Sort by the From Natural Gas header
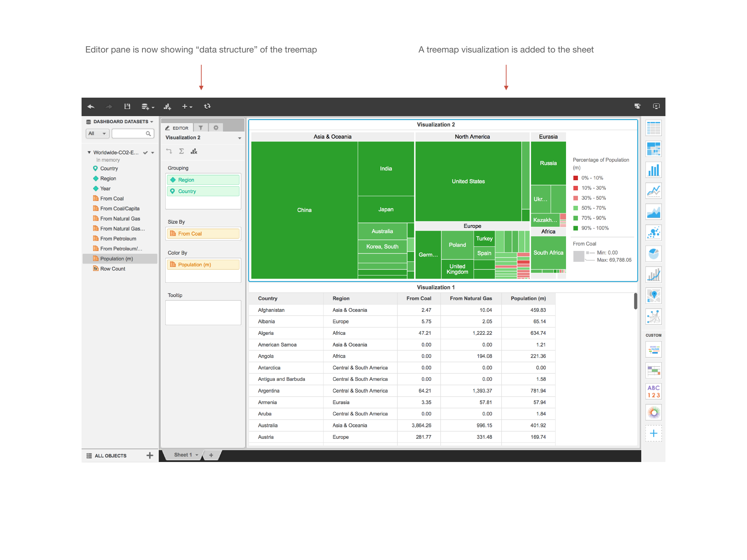747x560 pixels. pyautogui.click(x=470, y=299)
